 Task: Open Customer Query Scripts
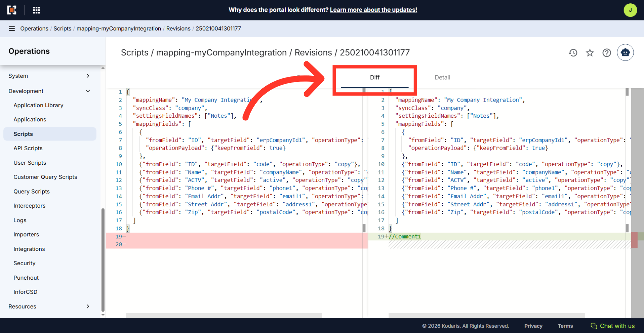point(45,177)
